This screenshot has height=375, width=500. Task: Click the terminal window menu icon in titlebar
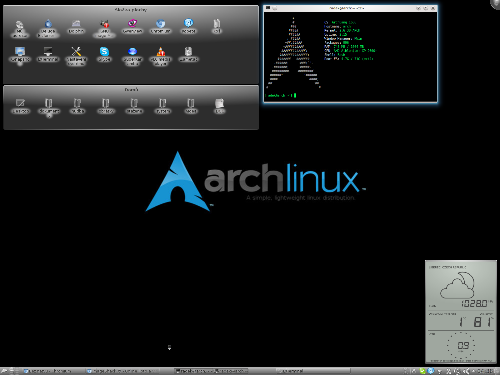click(268, 8)
